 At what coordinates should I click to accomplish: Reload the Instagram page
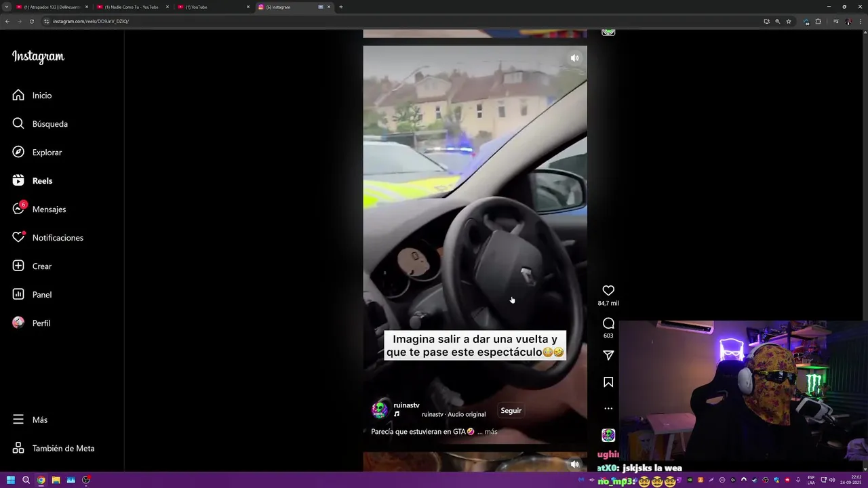click(x=31, y=21)
